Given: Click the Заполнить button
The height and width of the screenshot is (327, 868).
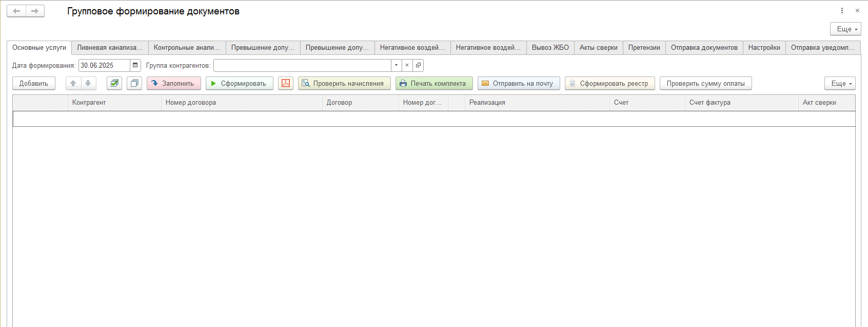Looking at the screenshot, I should [174, 83].
